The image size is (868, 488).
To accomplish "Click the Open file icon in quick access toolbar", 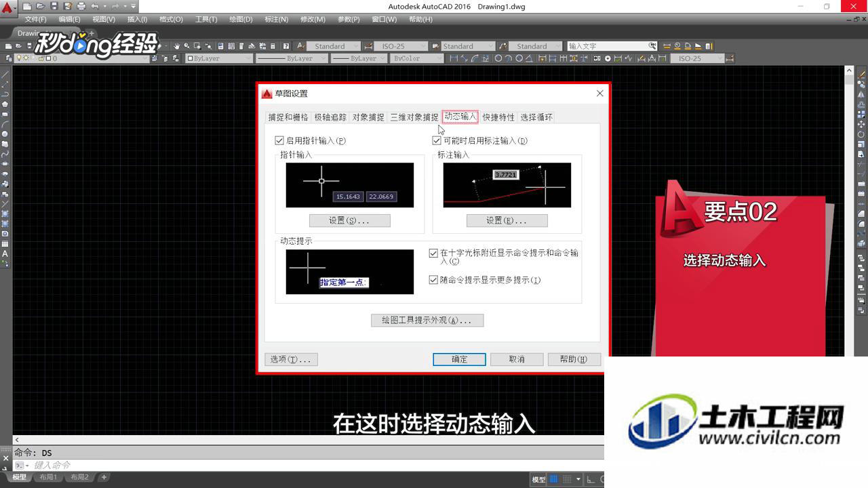I will (x=41, y=6).
